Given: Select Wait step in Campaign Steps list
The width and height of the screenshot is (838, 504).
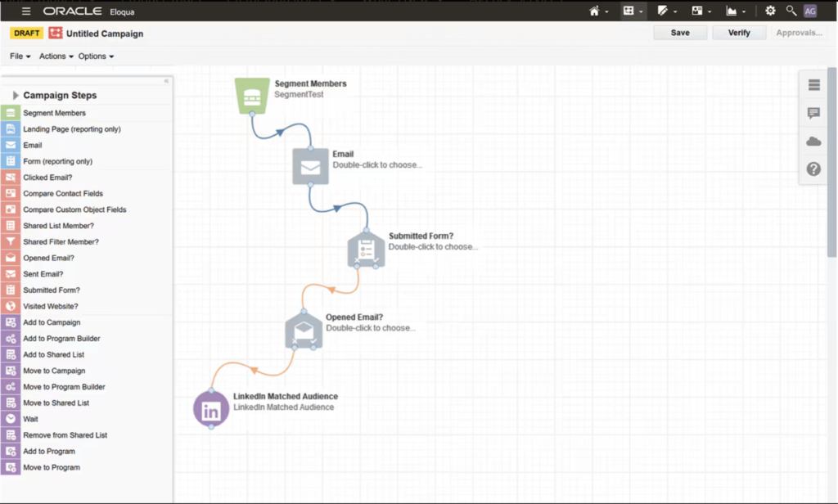Looking at the screenshot, I should [31, 419].
